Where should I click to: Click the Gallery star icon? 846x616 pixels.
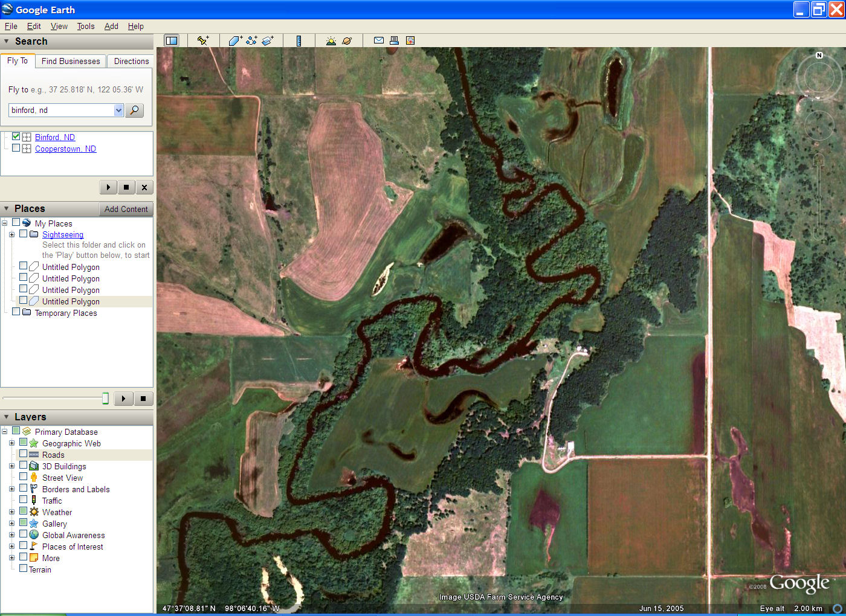34,523
